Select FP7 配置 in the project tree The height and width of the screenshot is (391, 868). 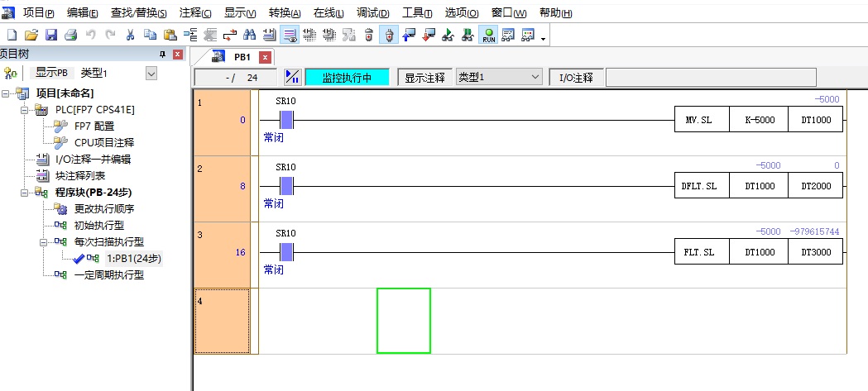coord(94,126)
